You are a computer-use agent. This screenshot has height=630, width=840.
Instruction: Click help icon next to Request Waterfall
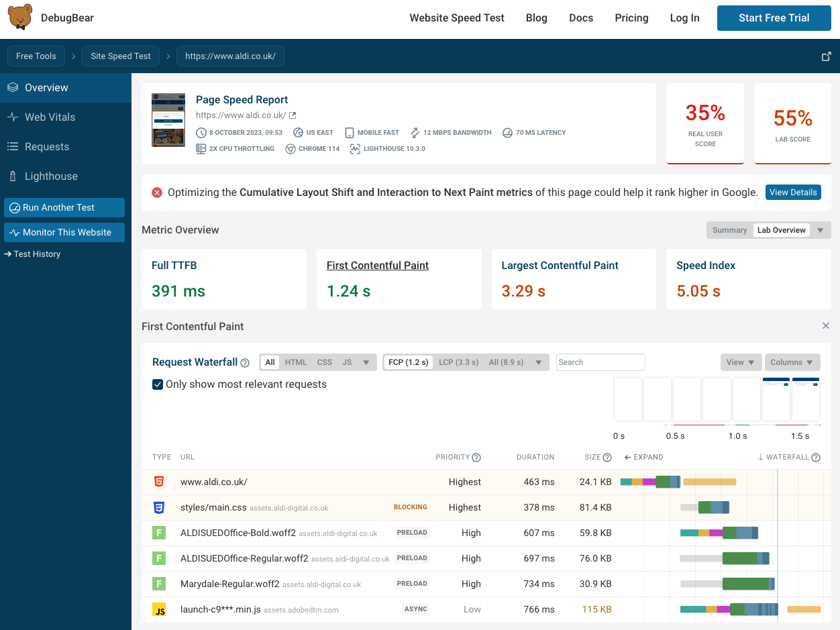pyautogui.click(x=245, y=363)
